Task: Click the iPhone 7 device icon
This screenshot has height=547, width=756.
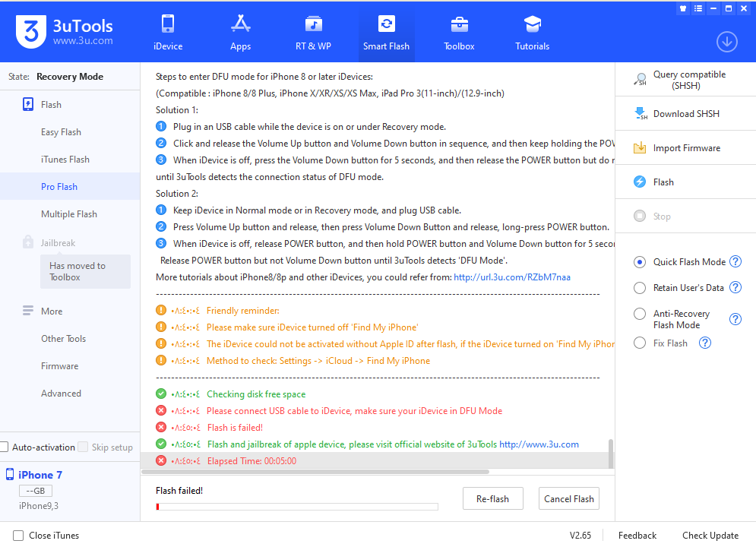Action: click(x=10, y=474)
